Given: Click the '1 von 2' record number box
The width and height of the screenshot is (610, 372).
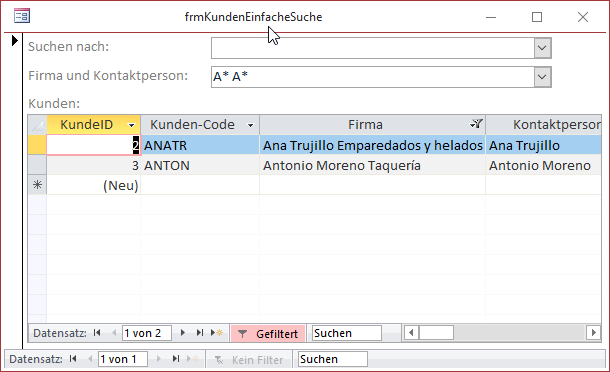Looking at the screenshot, I should pyautogui.click(x=147, y=333).
